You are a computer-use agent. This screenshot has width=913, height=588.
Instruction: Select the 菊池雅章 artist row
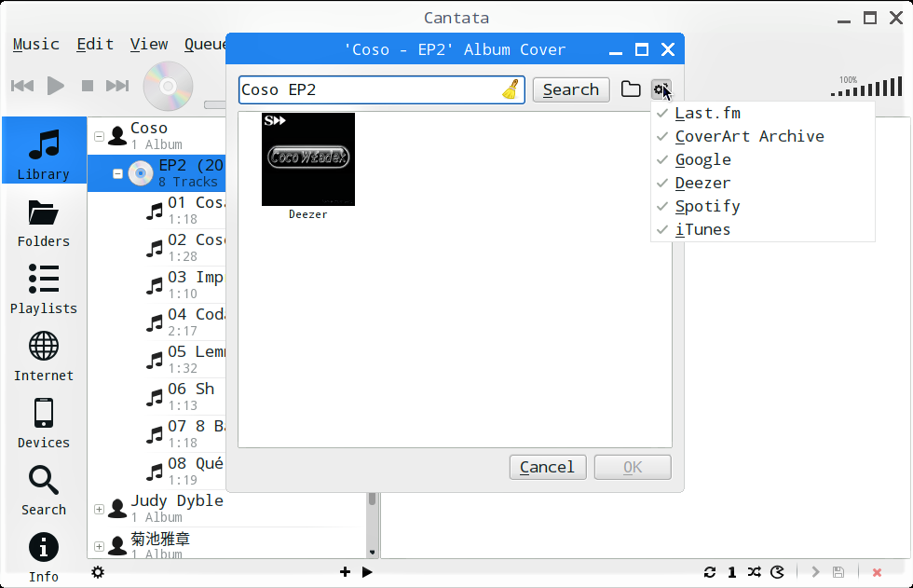click(x=227, y=544)
